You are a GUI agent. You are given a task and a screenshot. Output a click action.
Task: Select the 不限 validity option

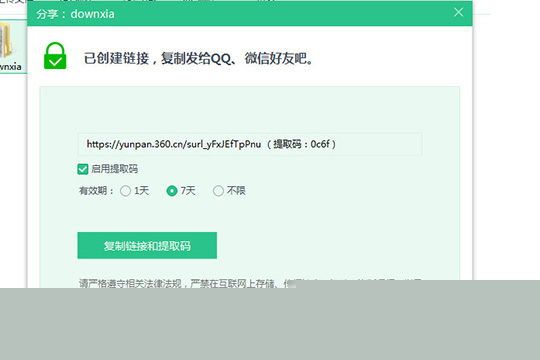pyautogui.click(x=218, y=191)
